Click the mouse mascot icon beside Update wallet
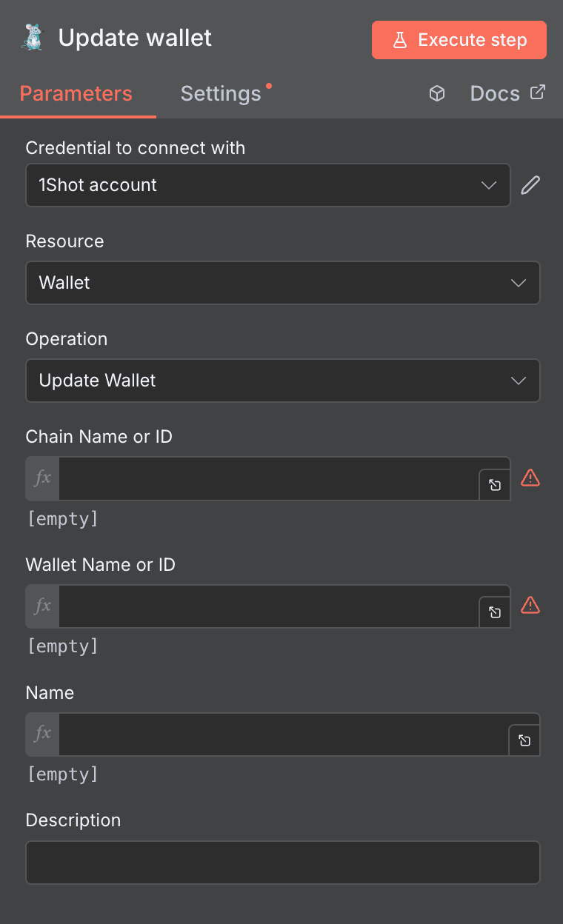563x924 pixels. click(33, 37)
